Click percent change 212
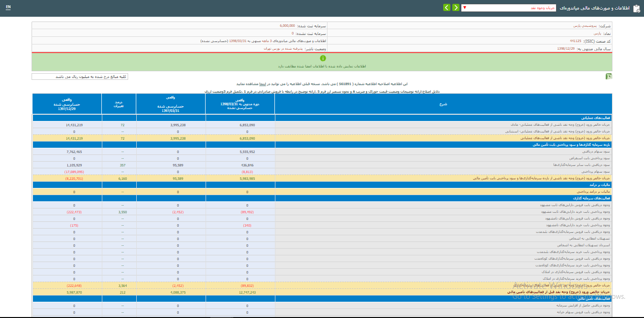Image resolution: width=644 pixels, height=318 pixels. tap(122, 292)
